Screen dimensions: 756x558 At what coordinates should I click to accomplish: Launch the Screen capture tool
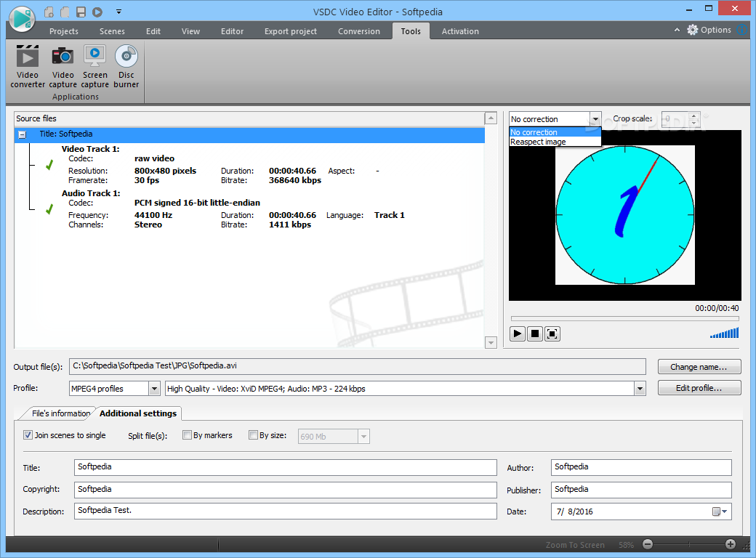coord(95,67)
